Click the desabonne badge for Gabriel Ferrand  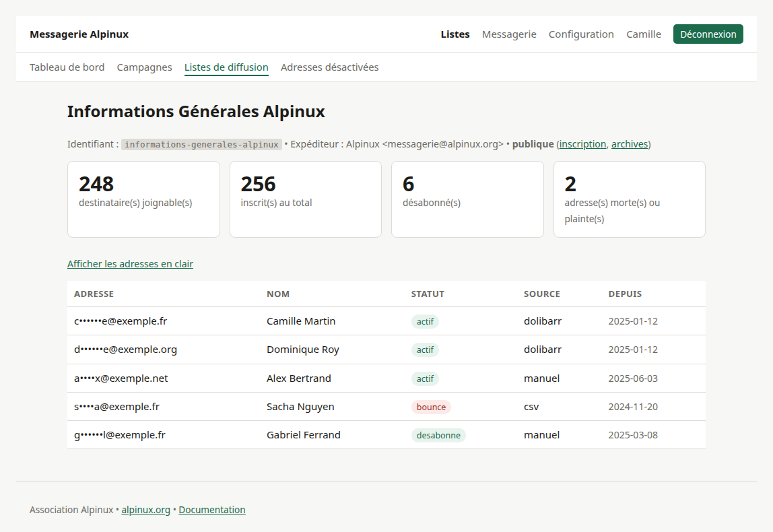[x=438, y=435]
